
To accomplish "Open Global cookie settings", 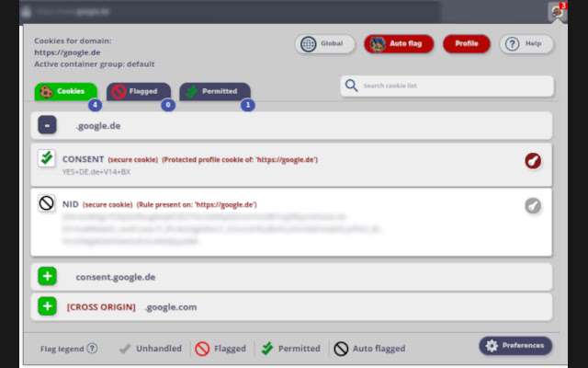I will pyautogui.click(x=324, y=44).
